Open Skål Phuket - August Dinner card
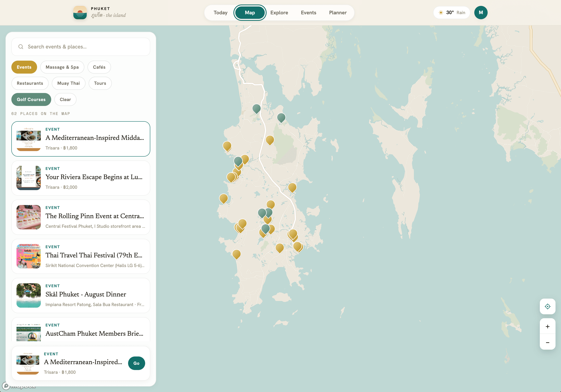 coord(81,295)
